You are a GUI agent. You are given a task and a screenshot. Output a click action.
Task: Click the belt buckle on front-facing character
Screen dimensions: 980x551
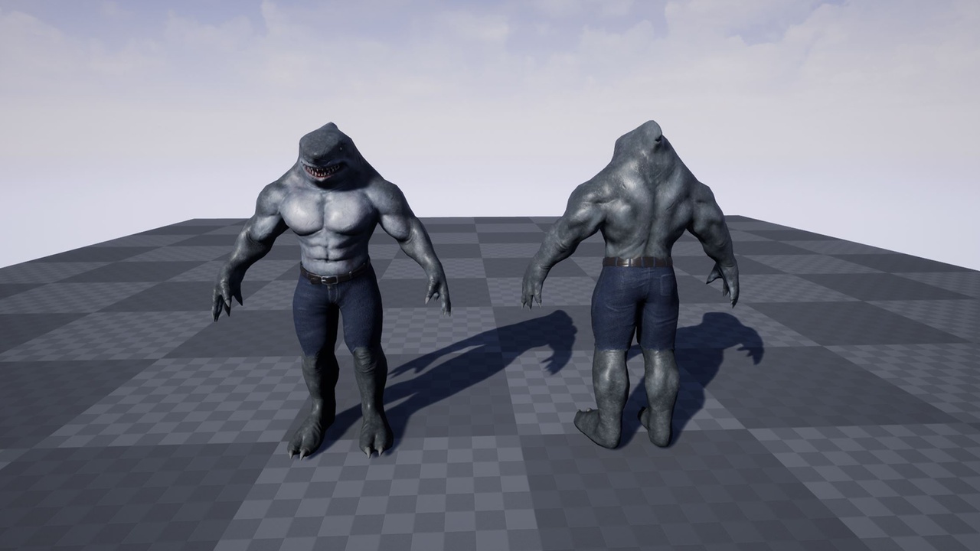(x=329, y=280)
